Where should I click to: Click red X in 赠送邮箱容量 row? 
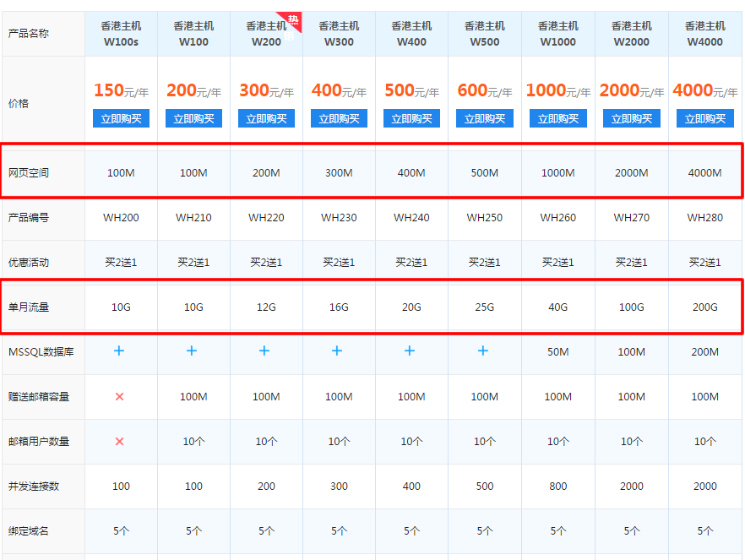coord(119,396)
